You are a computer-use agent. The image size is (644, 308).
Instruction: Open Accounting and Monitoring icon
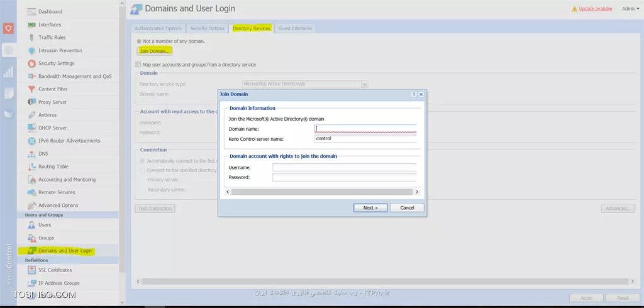click(32, 180)
